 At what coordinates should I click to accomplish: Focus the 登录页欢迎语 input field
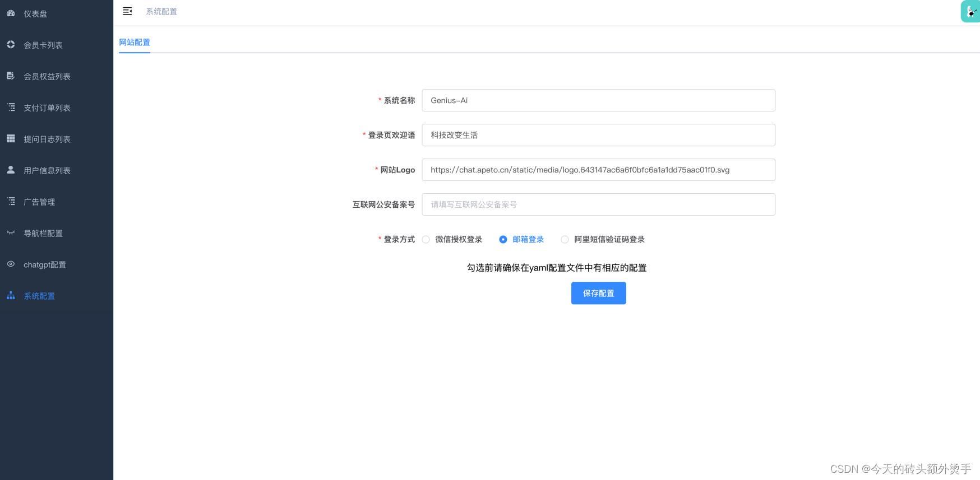598,135
